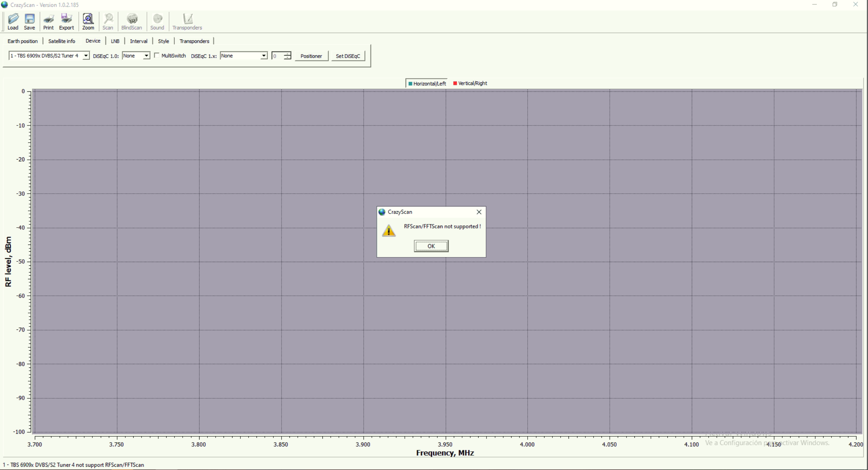Click the Load toolbar icon
Screen dimensions: 868x470
click(13, 22)
